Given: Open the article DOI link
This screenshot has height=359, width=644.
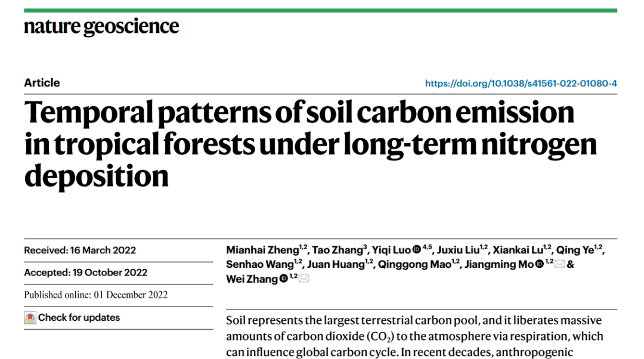Looking at the screenshot, I should click(x=521, y=83).
